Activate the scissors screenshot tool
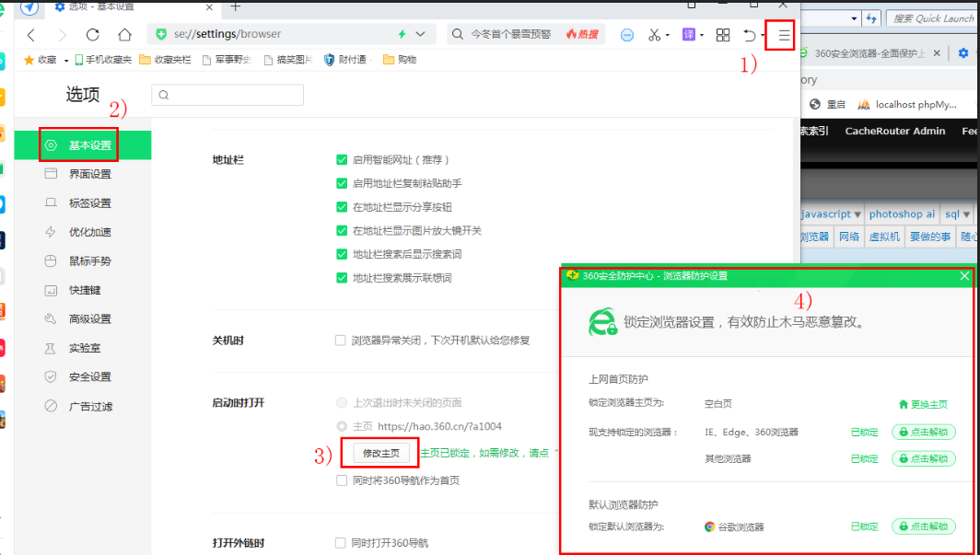Screen dimensions: 980x555 click(654, 36)
